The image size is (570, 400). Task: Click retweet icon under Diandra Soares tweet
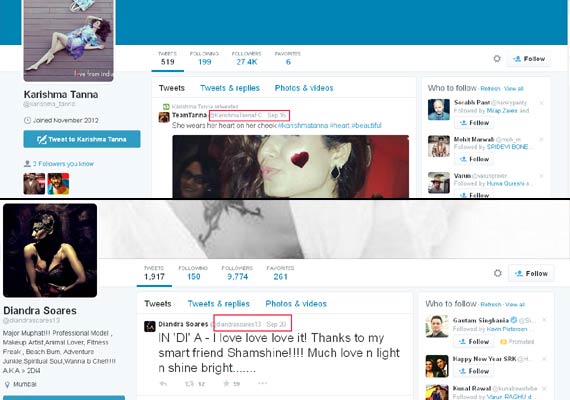(x=189, y=384)
